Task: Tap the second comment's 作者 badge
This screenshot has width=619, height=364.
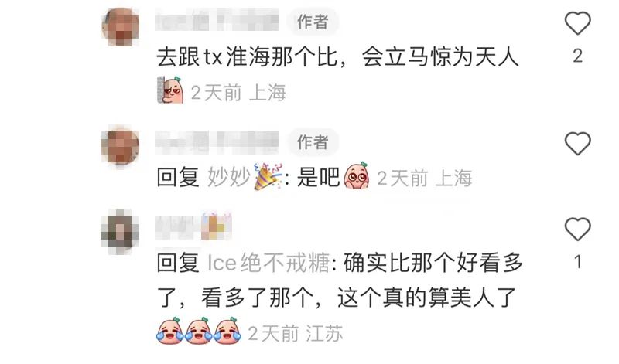Action: pos(313,142)
